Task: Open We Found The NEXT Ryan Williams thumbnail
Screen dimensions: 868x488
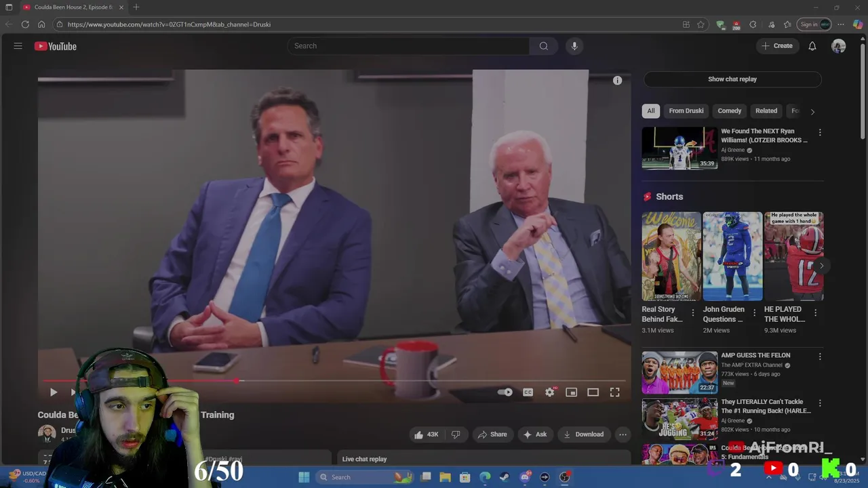Action: [679, 148]
